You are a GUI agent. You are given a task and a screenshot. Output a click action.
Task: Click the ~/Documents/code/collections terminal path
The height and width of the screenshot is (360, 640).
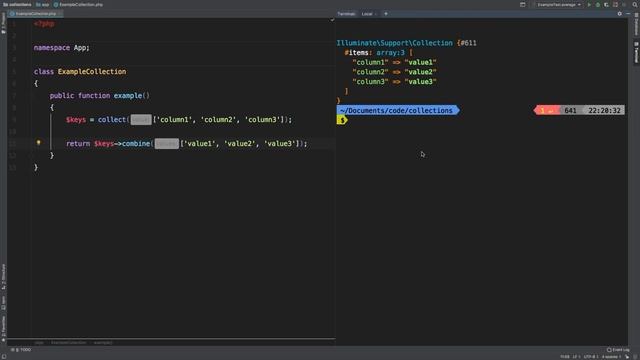[396, 110]
